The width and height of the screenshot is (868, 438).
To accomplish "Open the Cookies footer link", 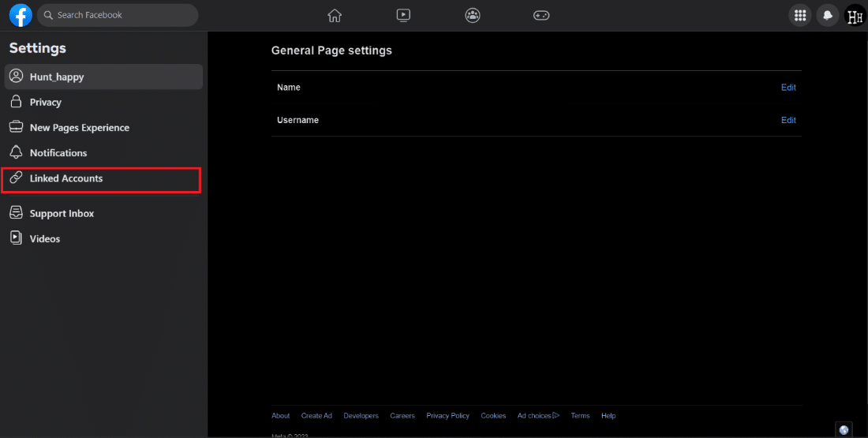I will (x=493, y=416).
